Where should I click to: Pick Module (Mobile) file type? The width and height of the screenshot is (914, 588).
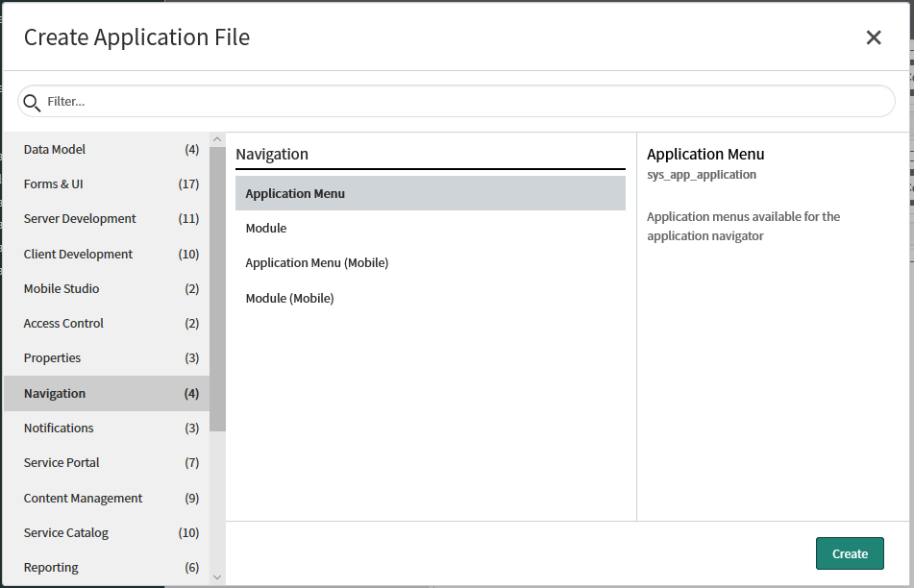tap(289, 298)
